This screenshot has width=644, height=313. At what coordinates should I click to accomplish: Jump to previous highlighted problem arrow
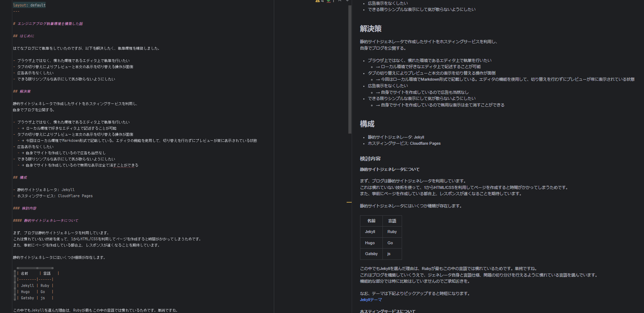pos(340,1)
